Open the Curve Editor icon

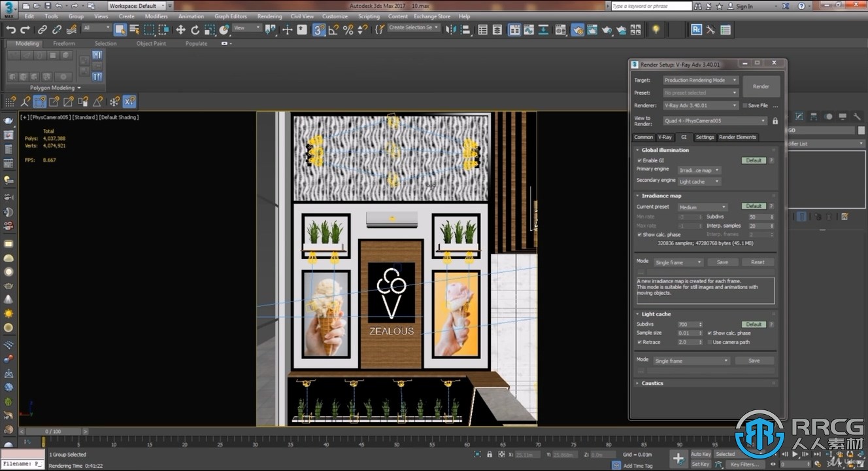[x=529, y=29]
